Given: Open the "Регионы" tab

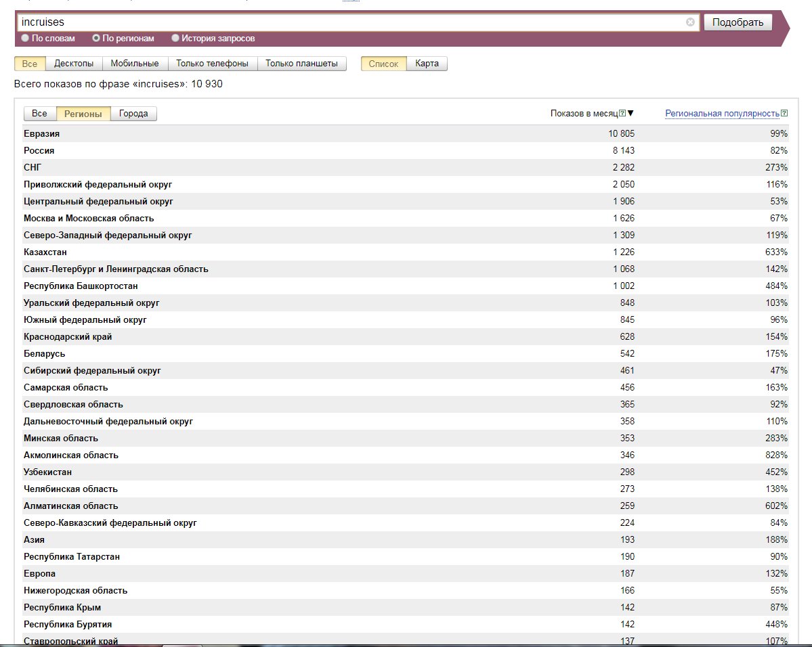Looking at the screenshot, I should (83, 114).
